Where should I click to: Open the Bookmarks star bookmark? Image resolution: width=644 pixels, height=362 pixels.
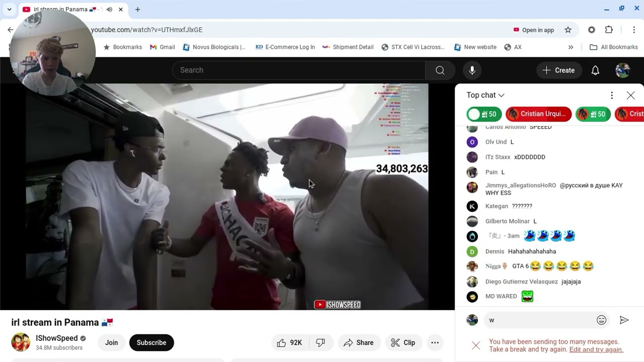[x=122, y=47]
